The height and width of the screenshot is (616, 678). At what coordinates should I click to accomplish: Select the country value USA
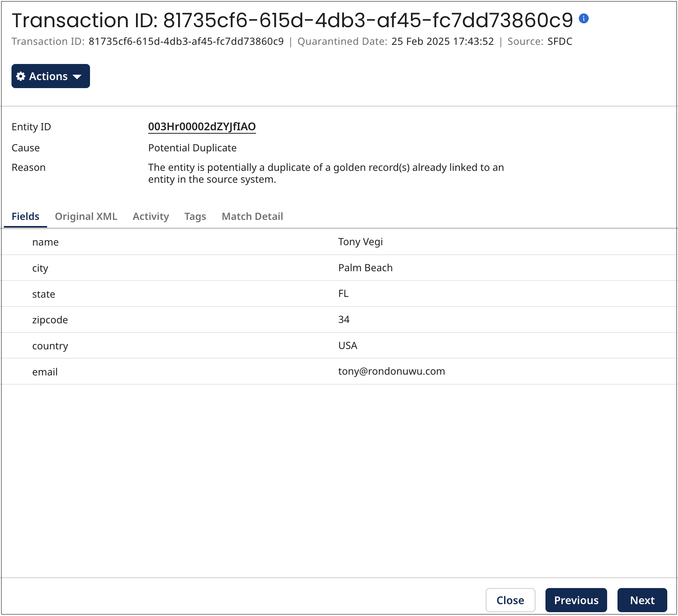click(x=348, y=346)
